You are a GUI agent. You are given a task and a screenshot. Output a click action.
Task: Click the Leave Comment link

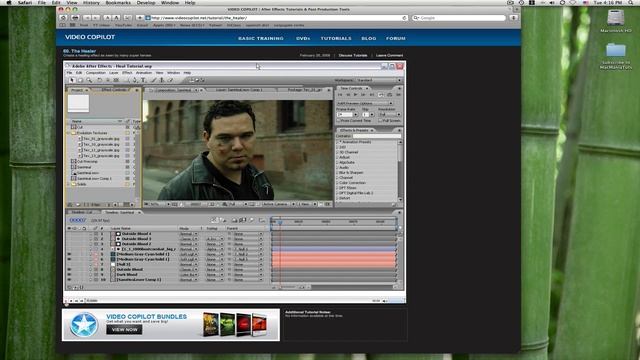point(389,55)
